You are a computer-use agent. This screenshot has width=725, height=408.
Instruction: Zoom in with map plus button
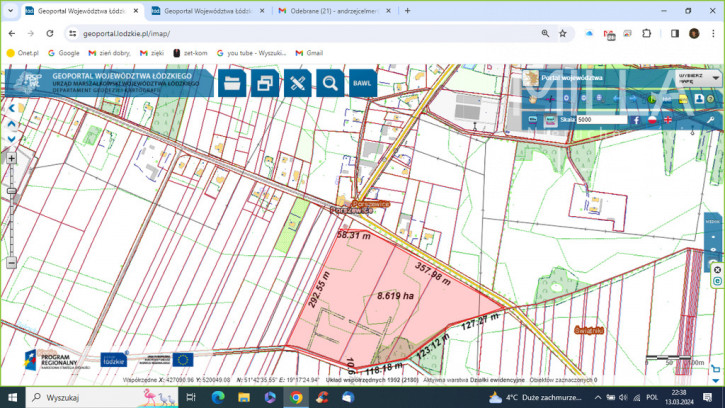click(12, 158)
